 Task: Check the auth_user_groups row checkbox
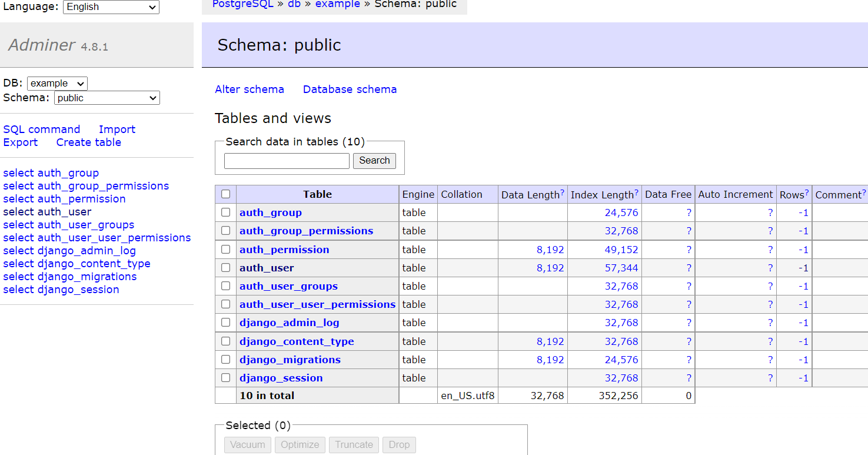[225, 286]
